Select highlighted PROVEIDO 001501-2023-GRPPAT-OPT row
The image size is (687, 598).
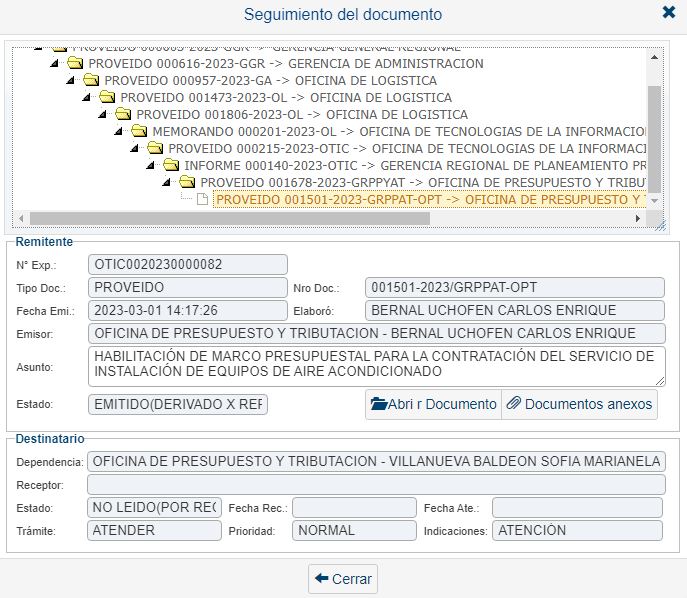click(429, 199)
